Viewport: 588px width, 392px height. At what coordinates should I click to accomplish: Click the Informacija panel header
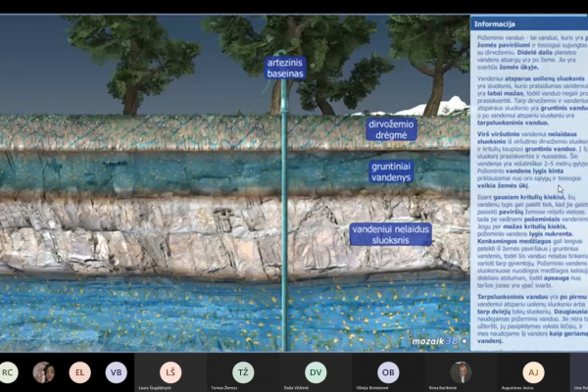pos(529,24)
